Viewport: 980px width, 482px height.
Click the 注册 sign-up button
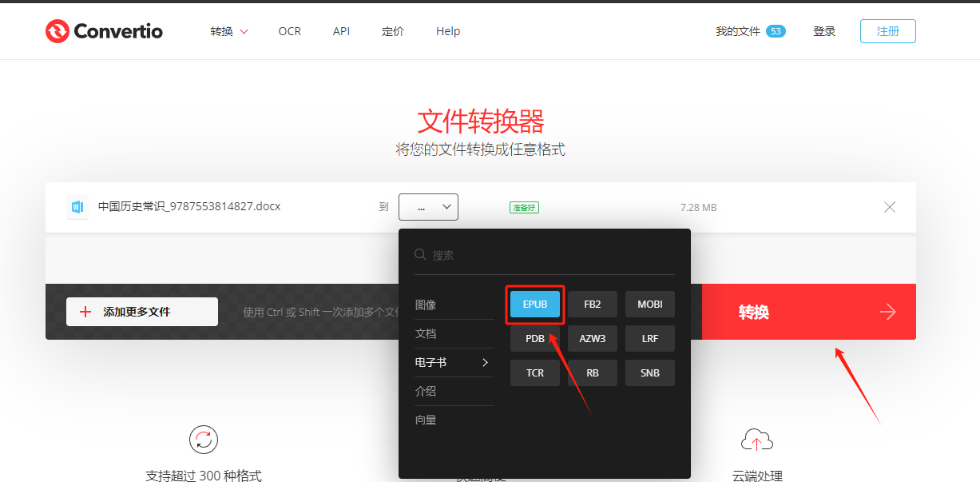[x=887, y=30]
